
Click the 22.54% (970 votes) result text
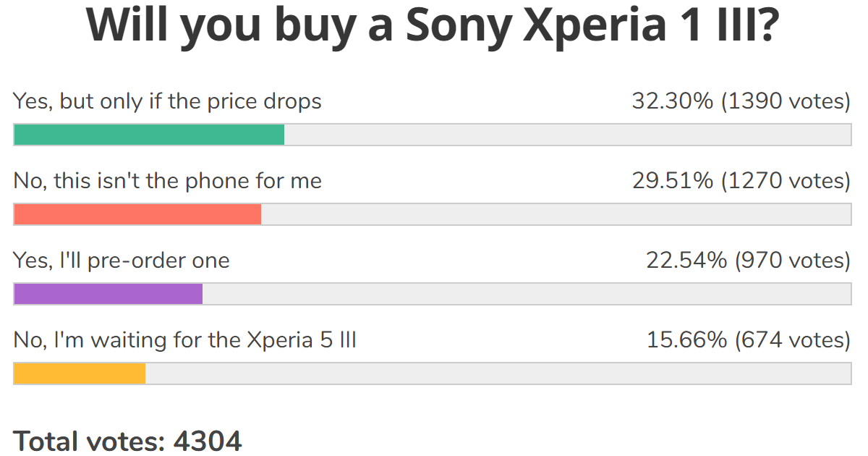point(749,260)
